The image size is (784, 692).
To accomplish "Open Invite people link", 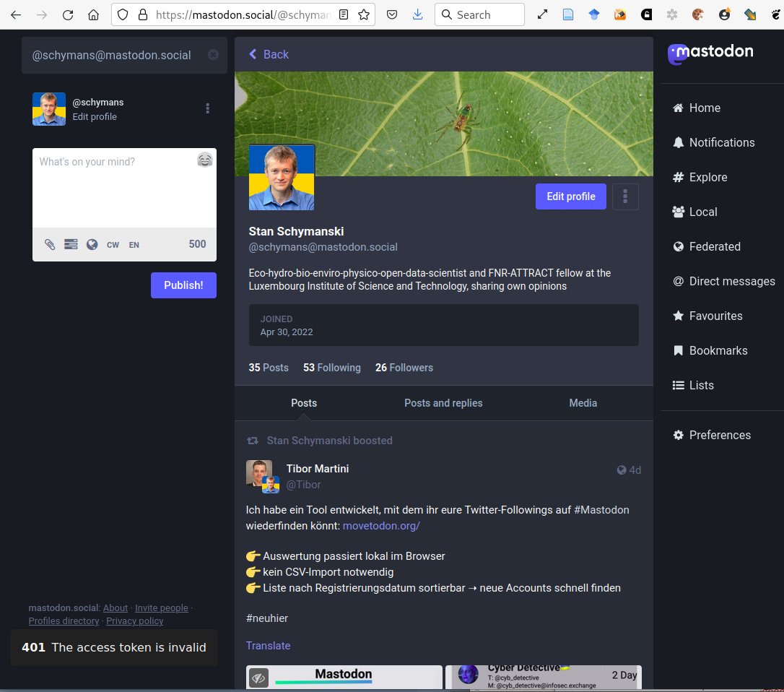I will tap(162, 608).
